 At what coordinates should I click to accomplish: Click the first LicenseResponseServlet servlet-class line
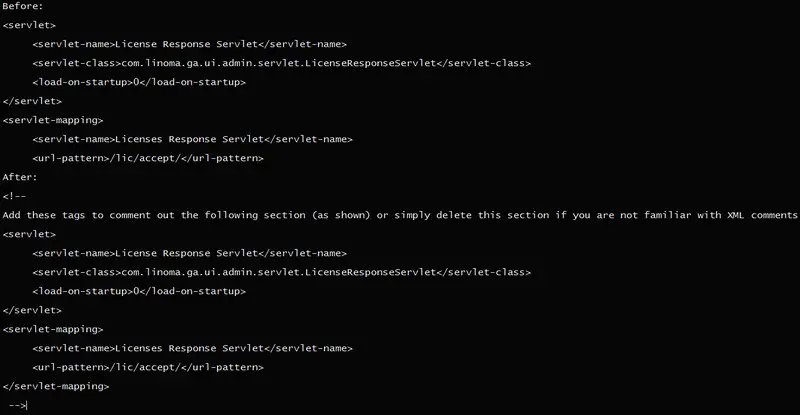282,63
